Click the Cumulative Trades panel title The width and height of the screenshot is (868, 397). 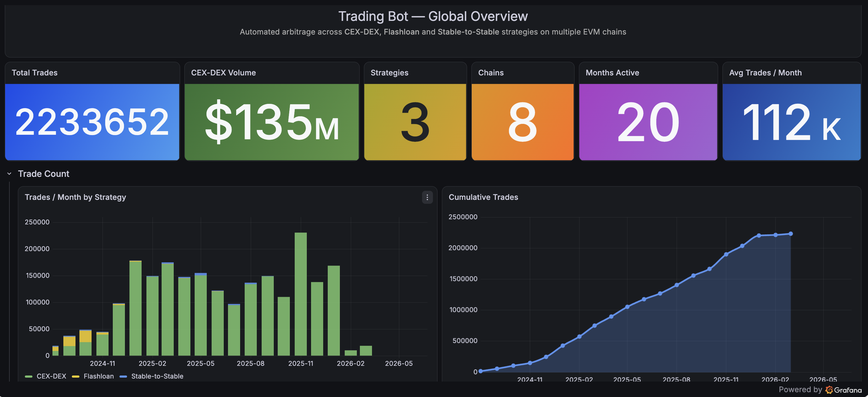[483, 197]
